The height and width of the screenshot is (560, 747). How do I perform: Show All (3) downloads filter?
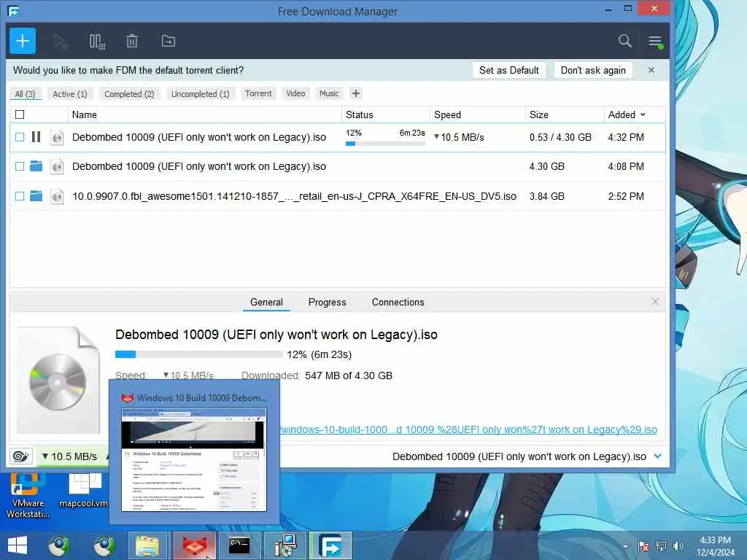[26, 94]
